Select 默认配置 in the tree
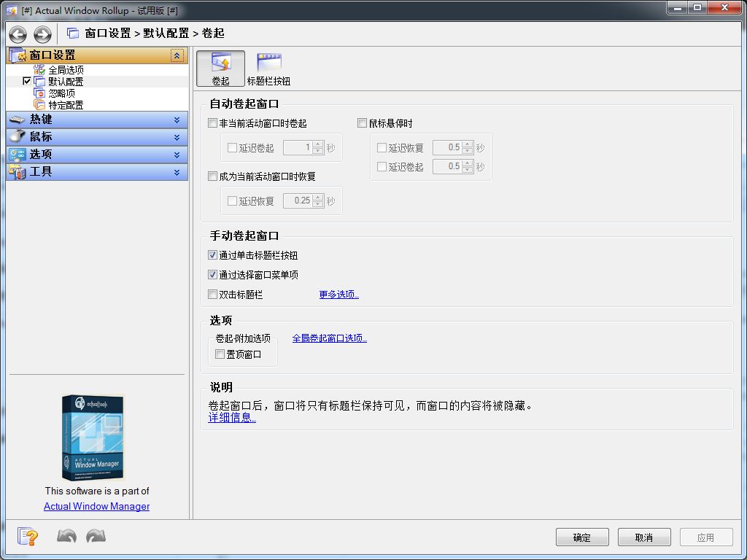 [x=66, y=82]
